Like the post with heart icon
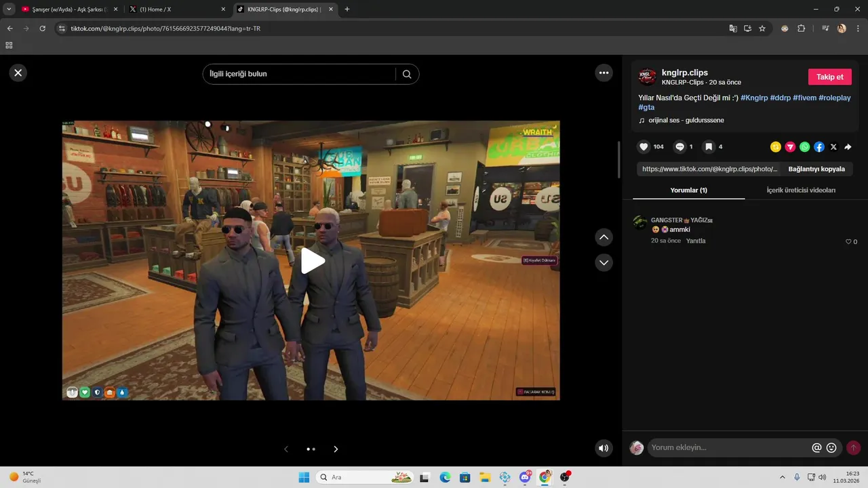Viewport: 868px width, 488px height. pyautogui.click(x=644, y=146)
